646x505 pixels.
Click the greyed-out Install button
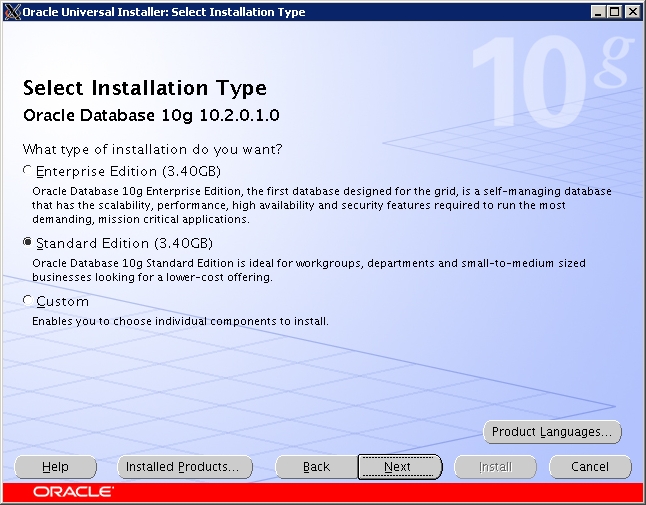click(495, 467)
